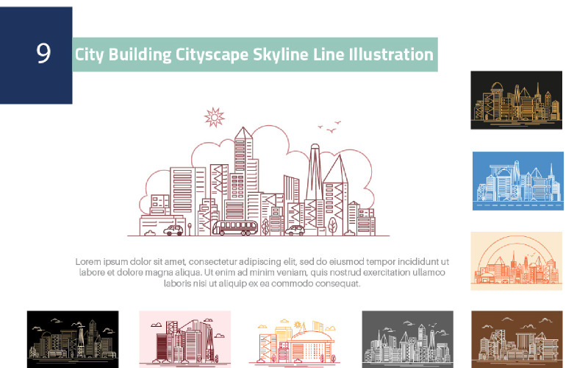Image resolution: width=588 pixels, height=368 pixels.
Task: Click the flying birds in the main illustration
Action: (329, 127)
